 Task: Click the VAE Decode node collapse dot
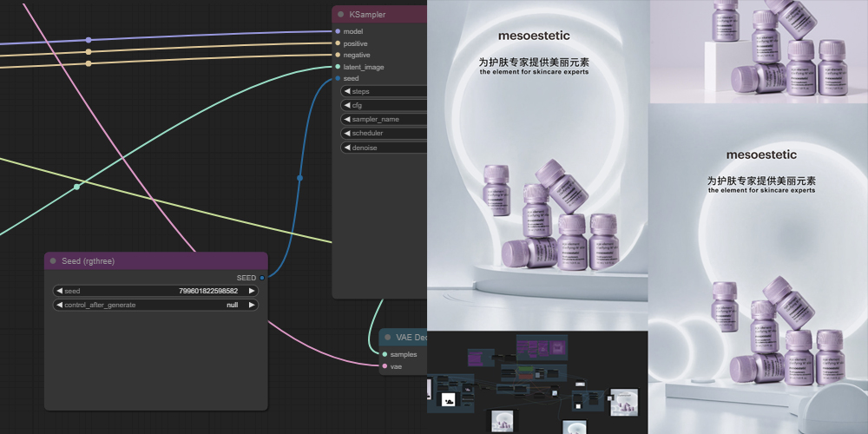click(387, 337)
